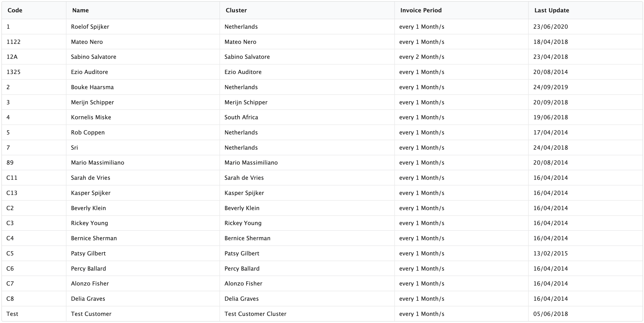This screenshot has height=323, width=644.
Task: Click the date 23/04/2018
Action: click(x=551, y=57)
